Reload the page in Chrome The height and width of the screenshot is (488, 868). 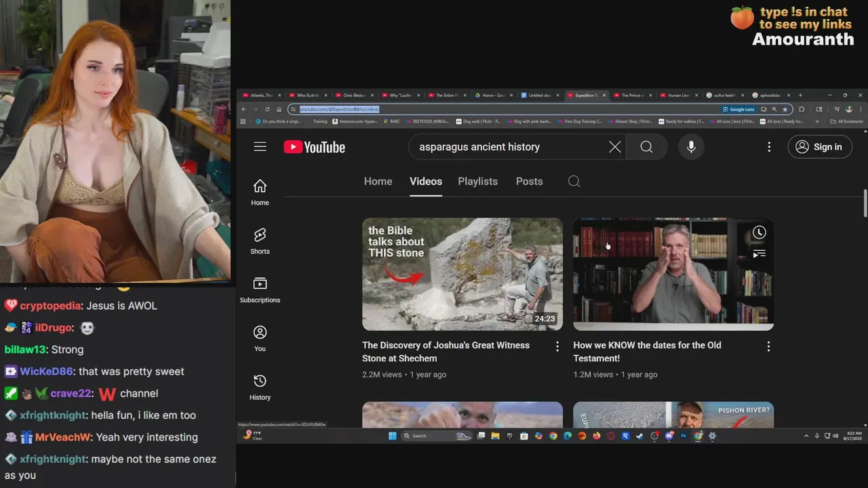267,109
